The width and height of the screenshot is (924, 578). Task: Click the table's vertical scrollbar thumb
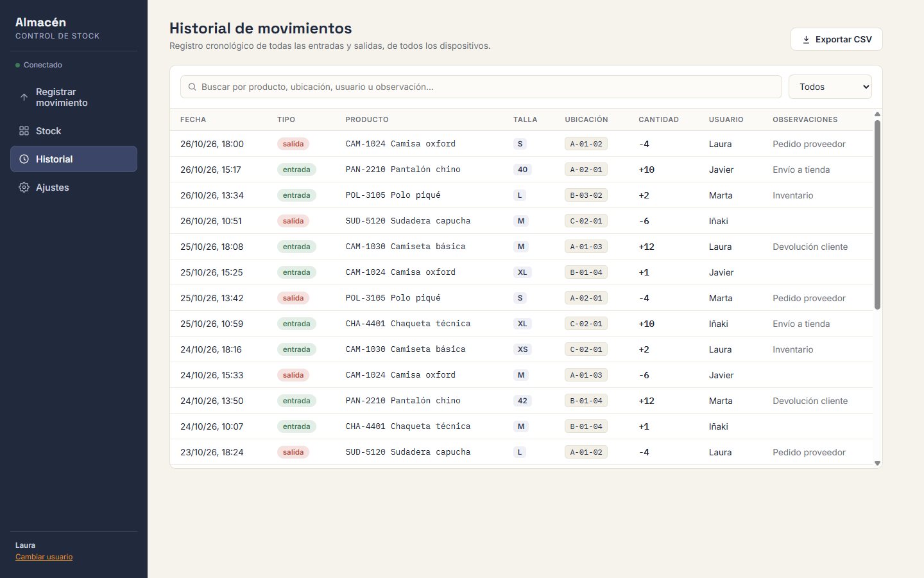877,215
